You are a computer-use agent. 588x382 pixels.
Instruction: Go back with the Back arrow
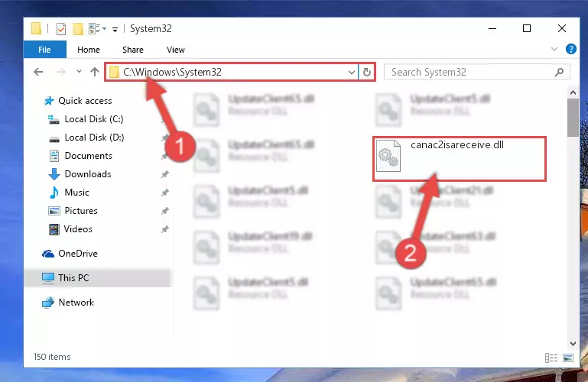pyautogui.click(x=38, y=72)
